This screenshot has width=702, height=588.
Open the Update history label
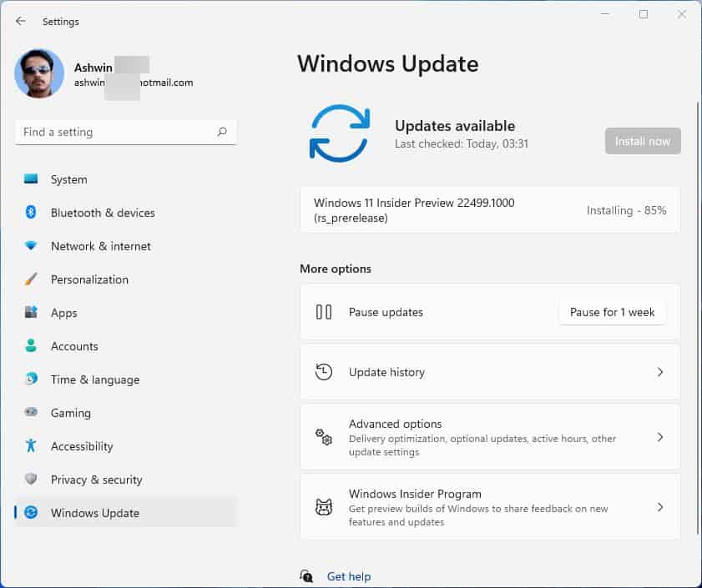point(386,372)
